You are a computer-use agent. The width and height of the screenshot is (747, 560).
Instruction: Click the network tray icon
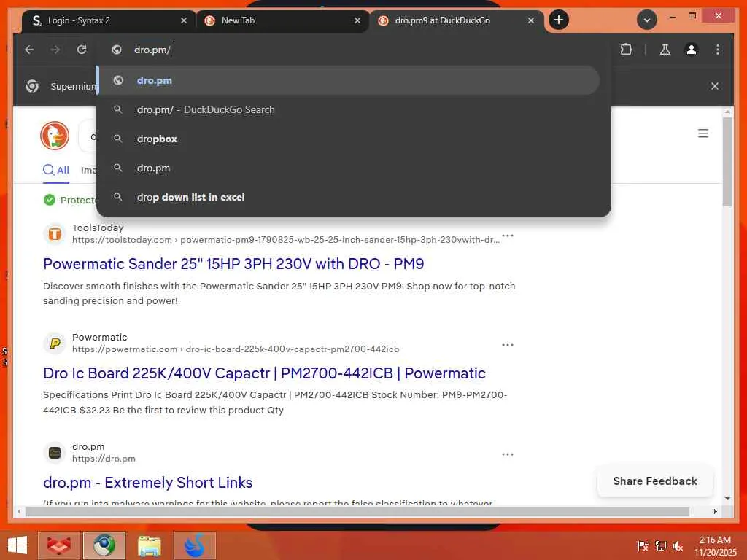(661, 545)
